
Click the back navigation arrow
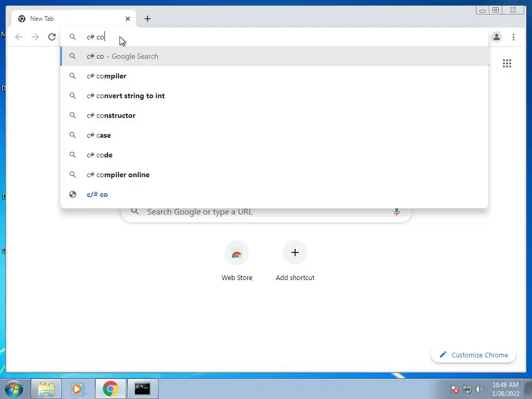pyautogui.click(x=19, y=37)
